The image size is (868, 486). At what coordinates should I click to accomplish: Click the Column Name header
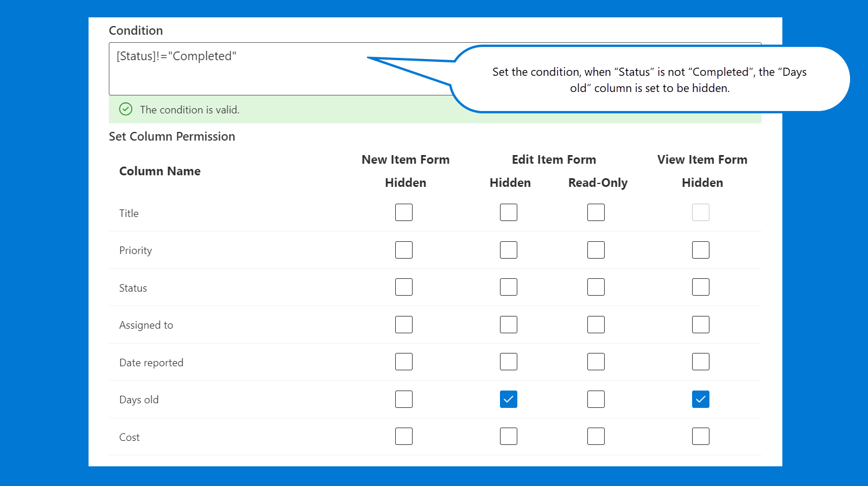click(x=160, y=171)
